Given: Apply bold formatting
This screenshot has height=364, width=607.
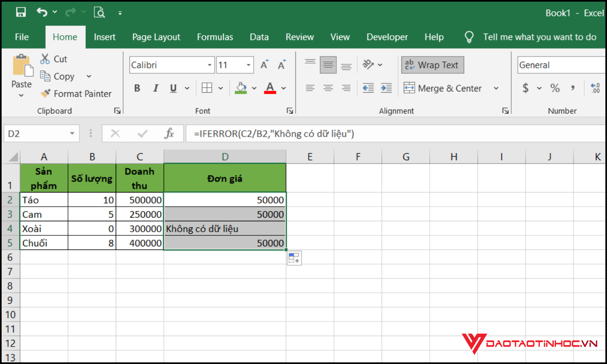Looking at the screenshot, I should point(137,88).
